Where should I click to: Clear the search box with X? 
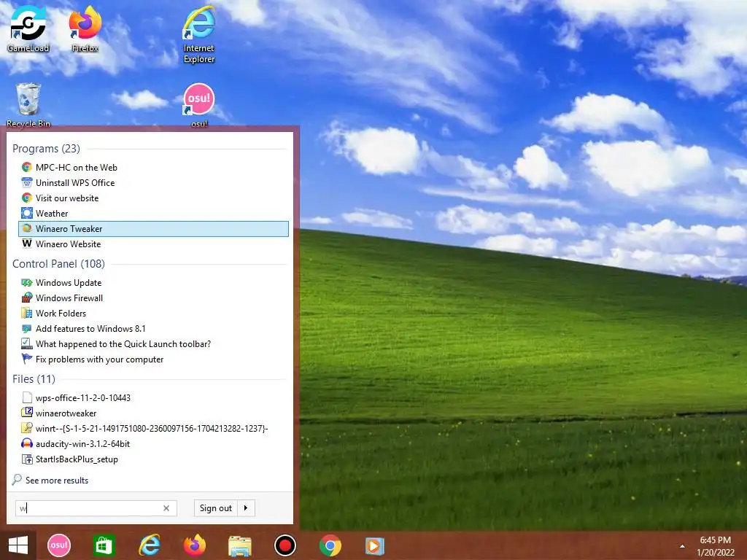(166, 508)
